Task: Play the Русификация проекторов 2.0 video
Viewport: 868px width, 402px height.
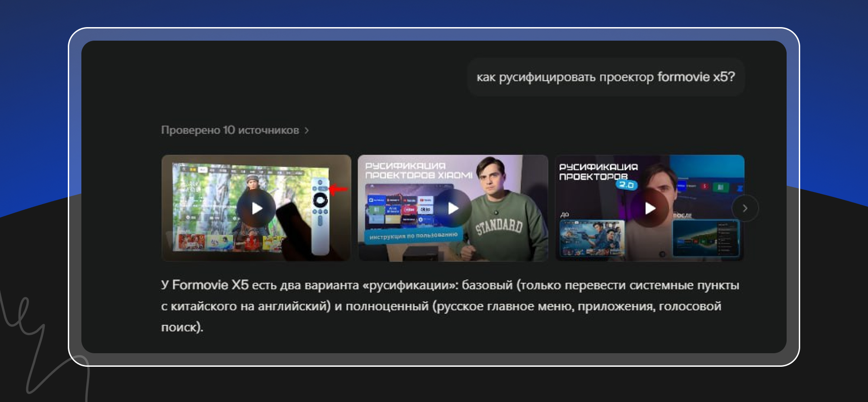Action: pos(650,208)
